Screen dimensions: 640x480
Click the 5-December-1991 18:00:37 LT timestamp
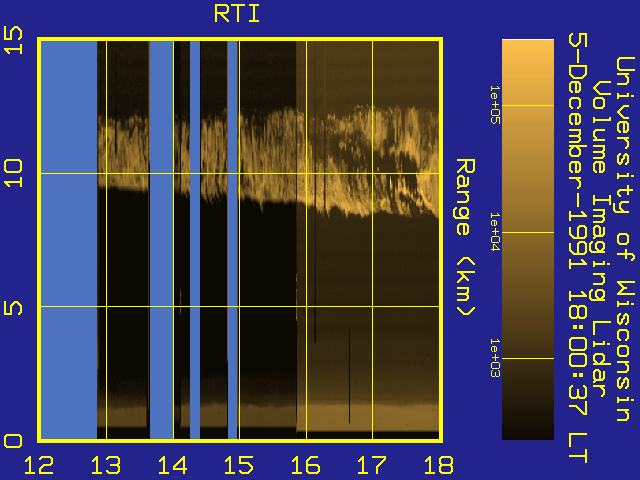(578, 248)
